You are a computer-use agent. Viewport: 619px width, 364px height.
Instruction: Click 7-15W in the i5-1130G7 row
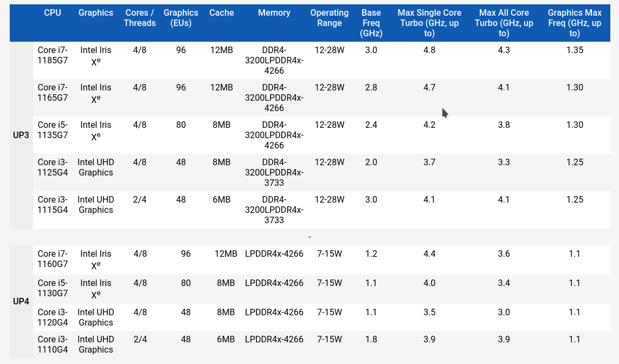coord(329,283)
